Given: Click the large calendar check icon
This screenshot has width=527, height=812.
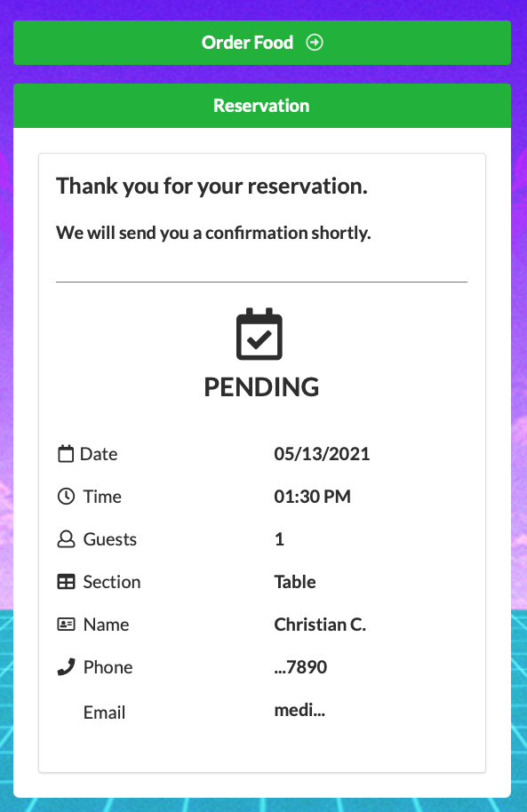Looking at the screenshot, I should pos(260,334).
